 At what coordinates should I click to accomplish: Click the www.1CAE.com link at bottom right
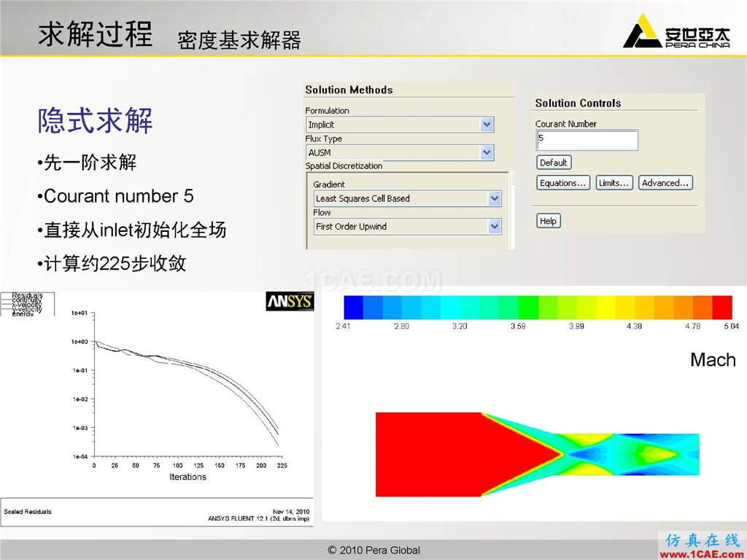pos(703,555)
